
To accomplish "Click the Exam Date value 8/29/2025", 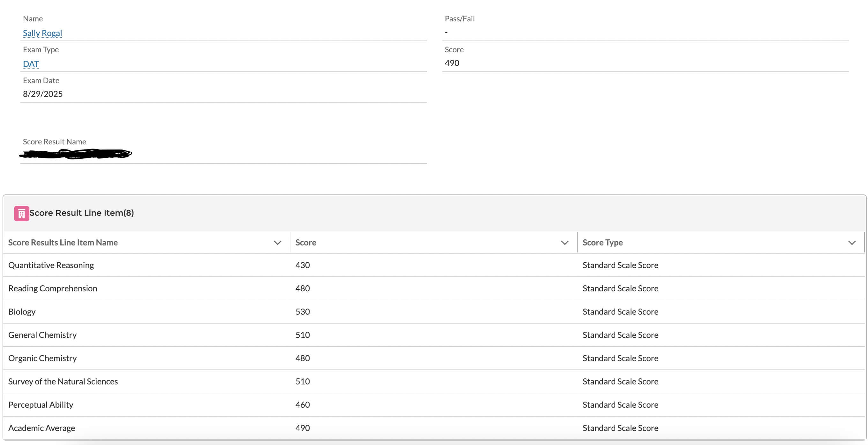I will point(43,94).
